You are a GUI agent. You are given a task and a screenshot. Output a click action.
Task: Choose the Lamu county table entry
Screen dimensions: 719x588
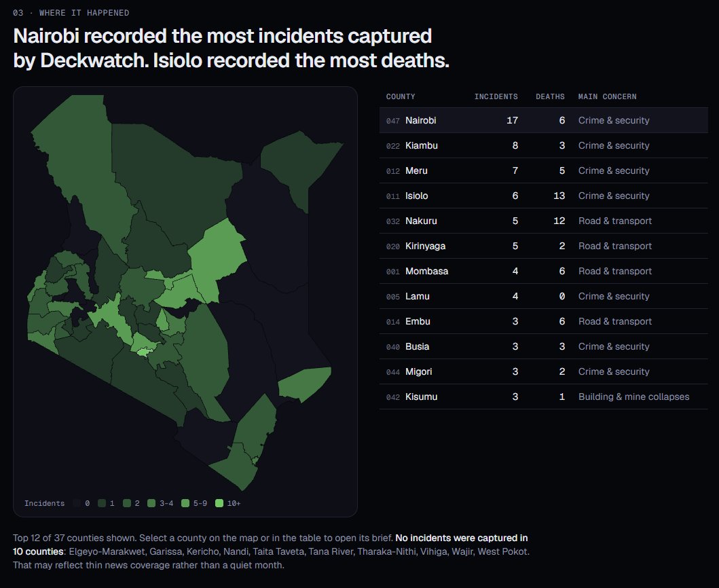543,296
